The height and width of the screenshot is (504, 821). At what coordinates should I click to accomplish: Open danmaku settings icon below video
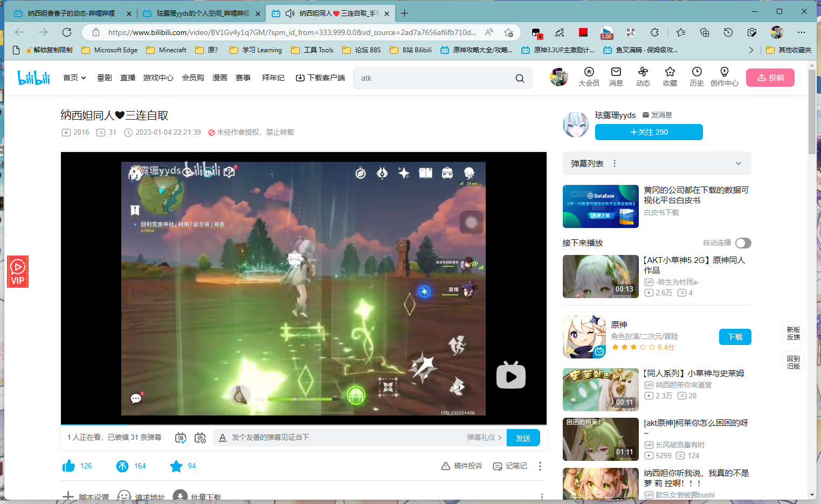pos(200,438)
